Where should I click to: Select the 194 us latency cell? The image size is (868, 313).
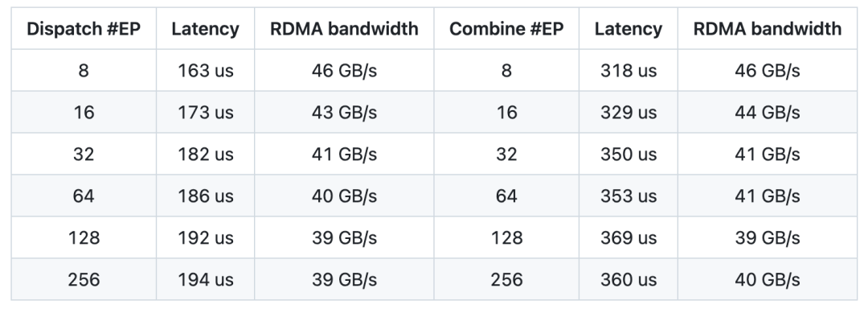click(206, 279)
